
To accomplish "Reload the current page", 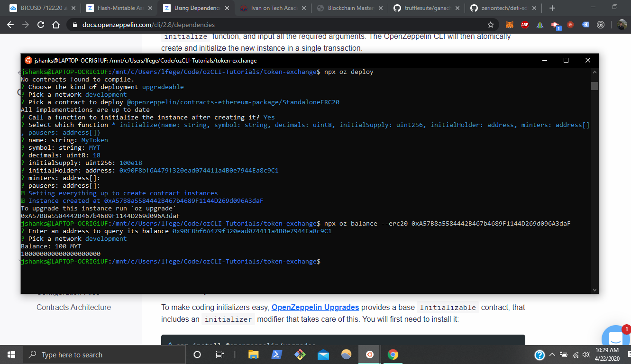I will 41,25.
